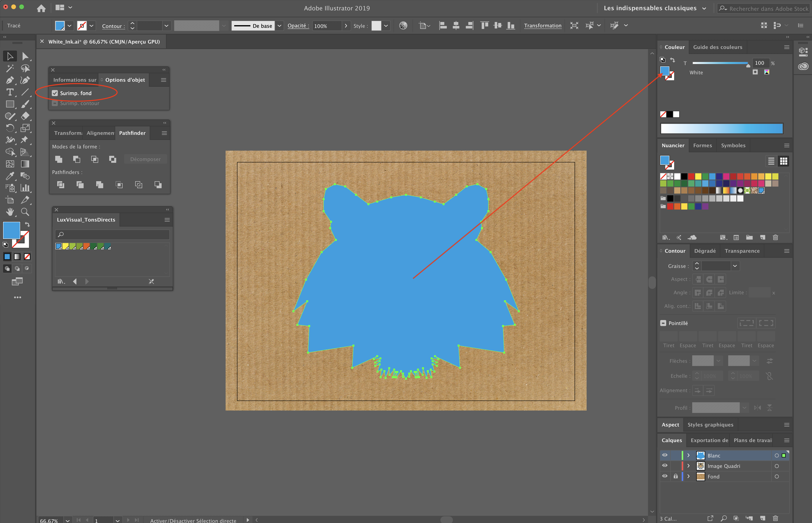This screenshot has width=812, height=523.
Task: Select the Pen tool
Action: [x=10, y=81]
